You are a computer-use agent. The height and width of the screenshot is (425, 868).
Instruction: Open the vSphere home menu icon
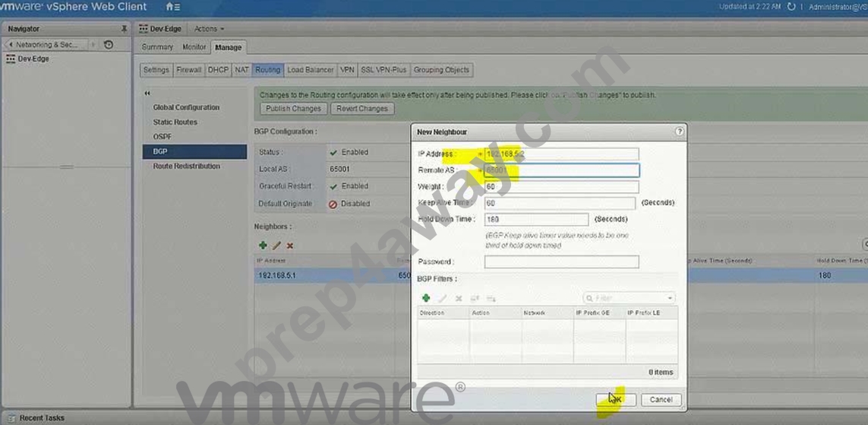tap(172, 7)
